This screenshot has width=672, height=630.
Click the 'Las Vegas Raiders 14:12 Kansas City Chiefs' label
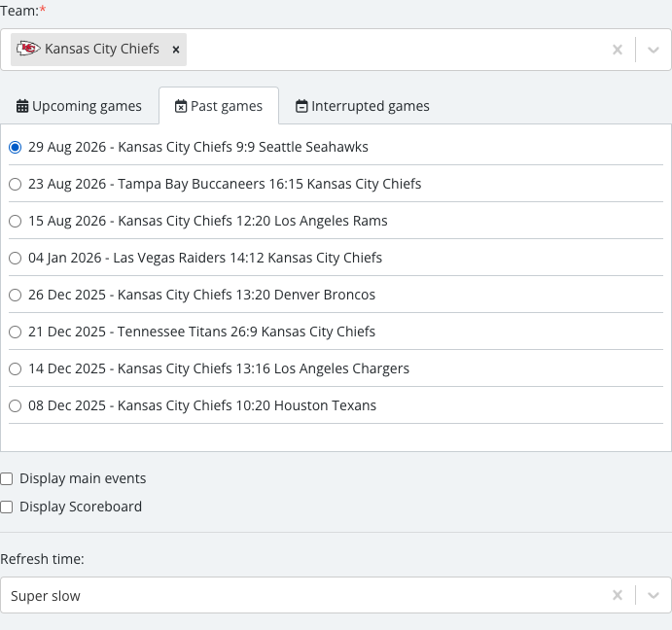tap(247, 258)
